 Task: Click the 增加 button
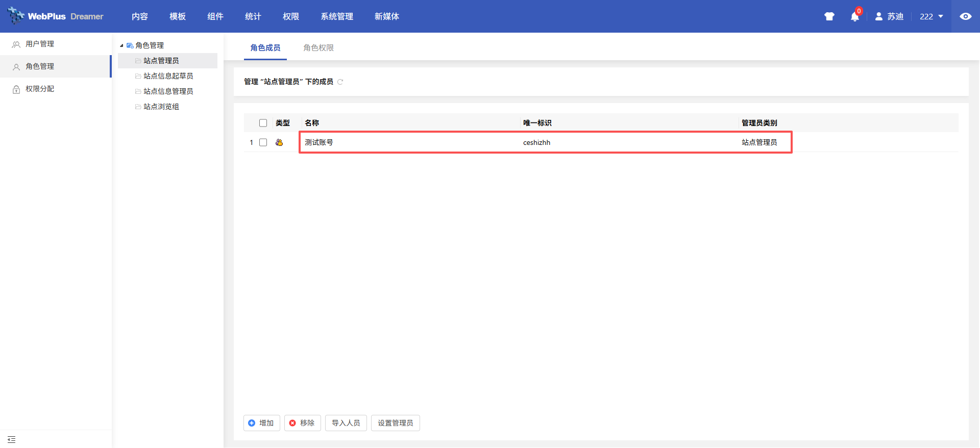(261, 423)
